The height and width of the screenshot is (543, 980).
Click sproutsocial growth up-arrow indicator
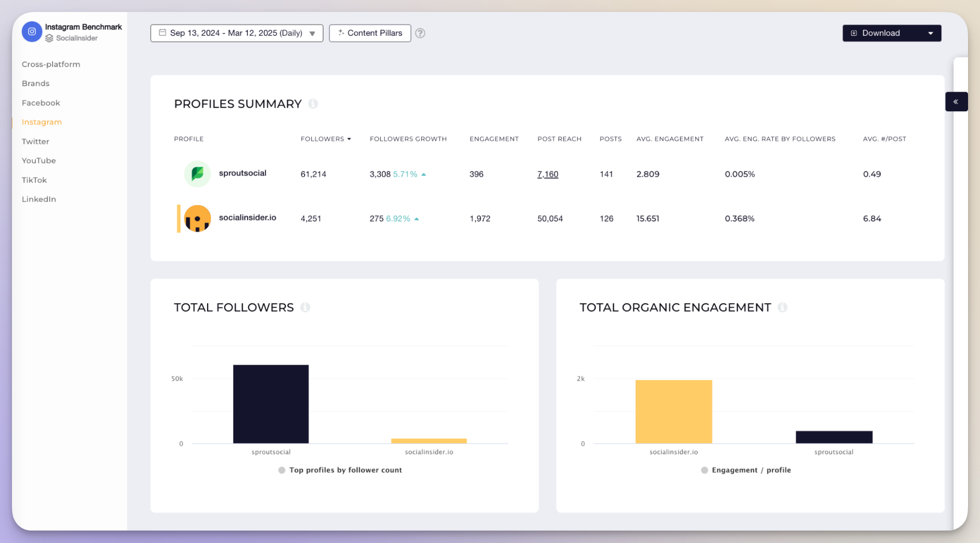pyautogui.click(x=424, y=174)
